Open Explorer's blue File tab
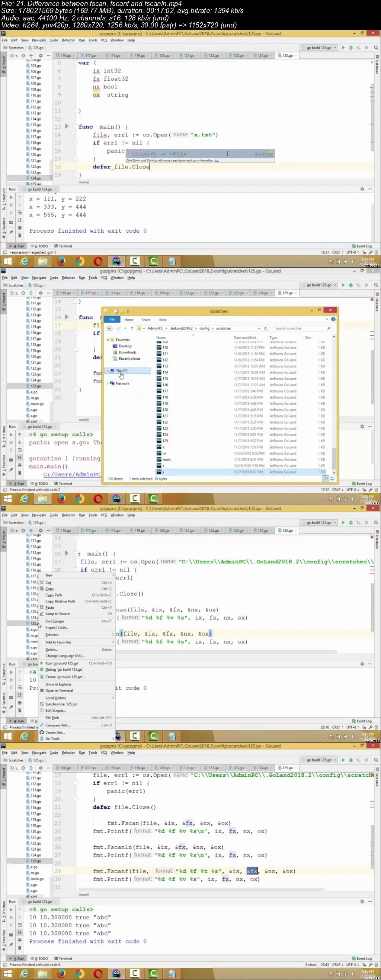This screenshot has width=381, height=980. 112,320
